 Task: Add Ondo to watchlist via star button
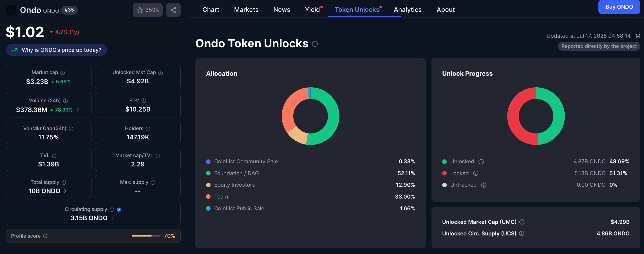tap(148, 10)
